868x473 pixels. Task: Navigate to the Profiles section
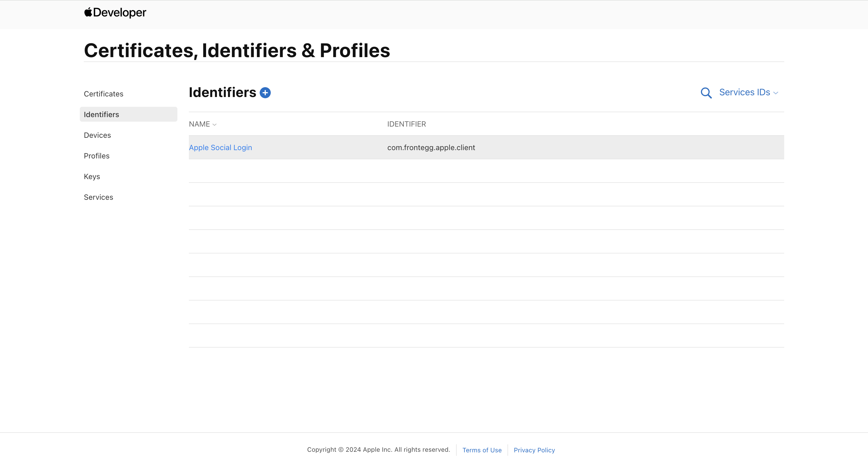pos(97,156)
